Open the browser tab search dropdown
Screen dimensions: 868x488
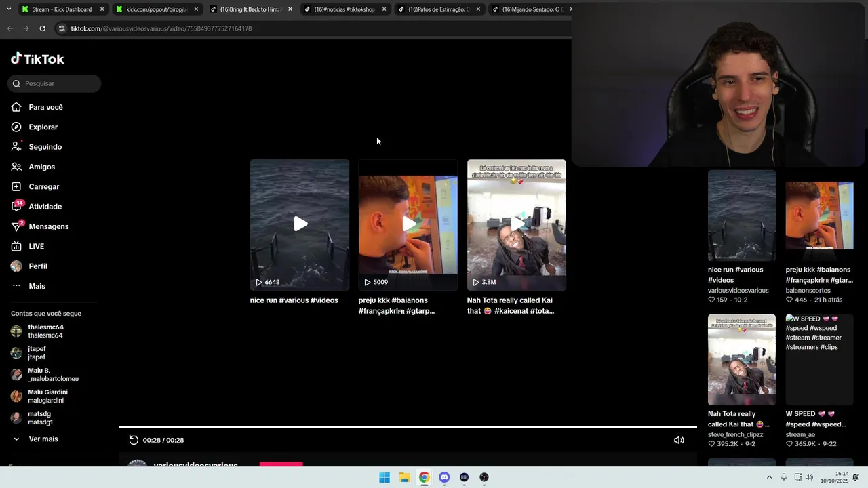click(8, 9)
